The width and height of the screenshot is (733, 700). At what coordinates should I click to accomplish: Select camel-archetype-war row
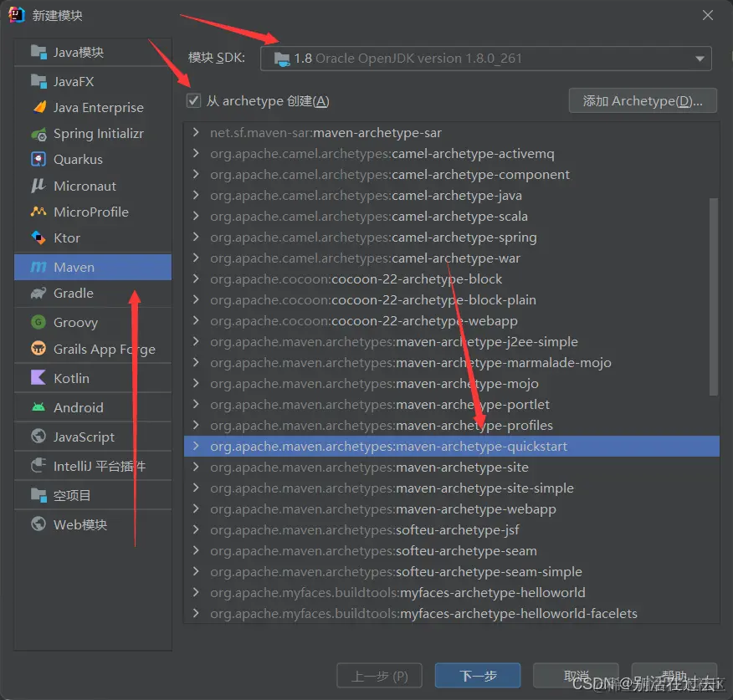coord(452,258)
